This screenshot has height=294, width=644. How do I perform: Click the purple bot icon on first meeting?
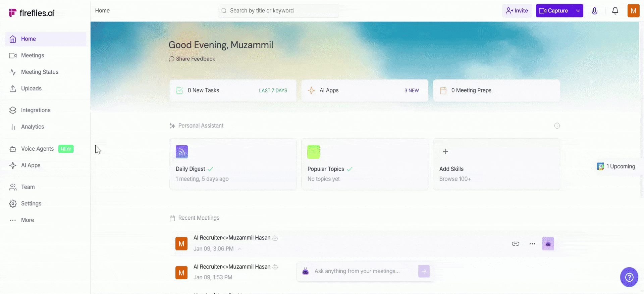pyautogui.click(x=548, y=244)
